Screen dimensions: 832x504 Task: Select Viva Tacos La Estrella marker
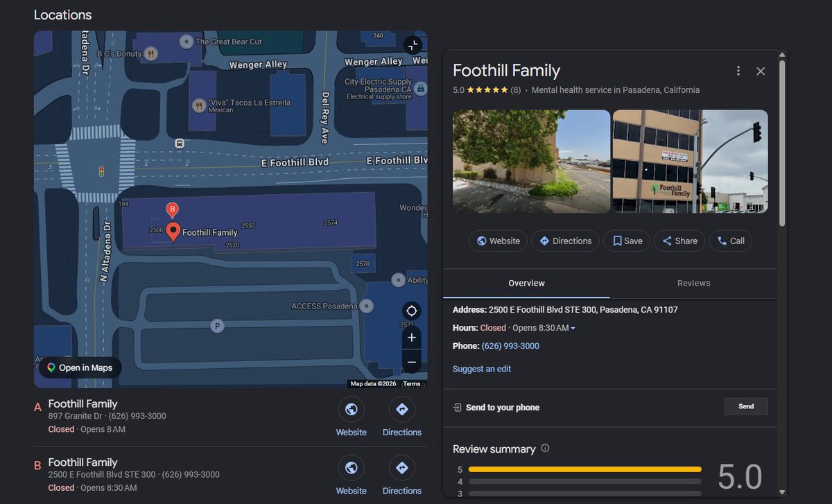(199, 106)
